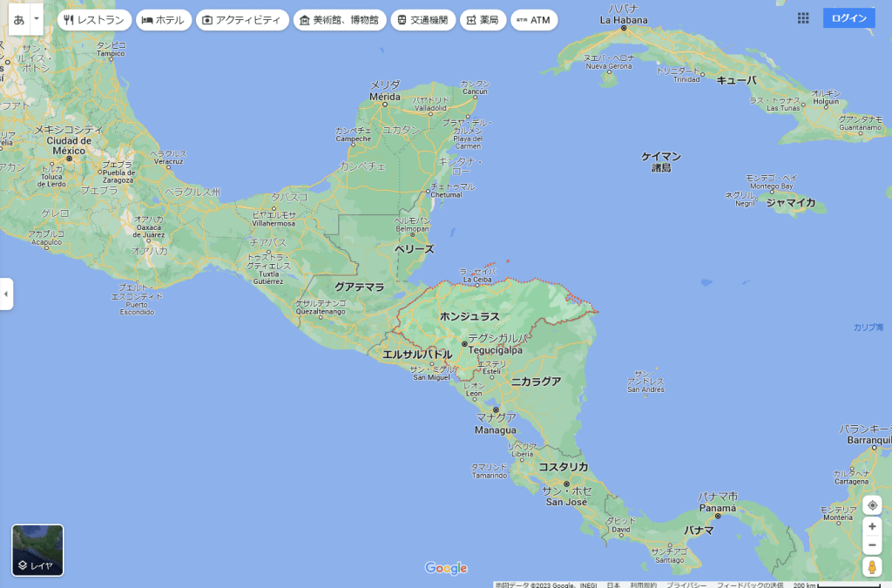Click the yellow Street View pegman
Image resolution: width=892 pixels, height=588 pixels.
click(x=872, y=567)
